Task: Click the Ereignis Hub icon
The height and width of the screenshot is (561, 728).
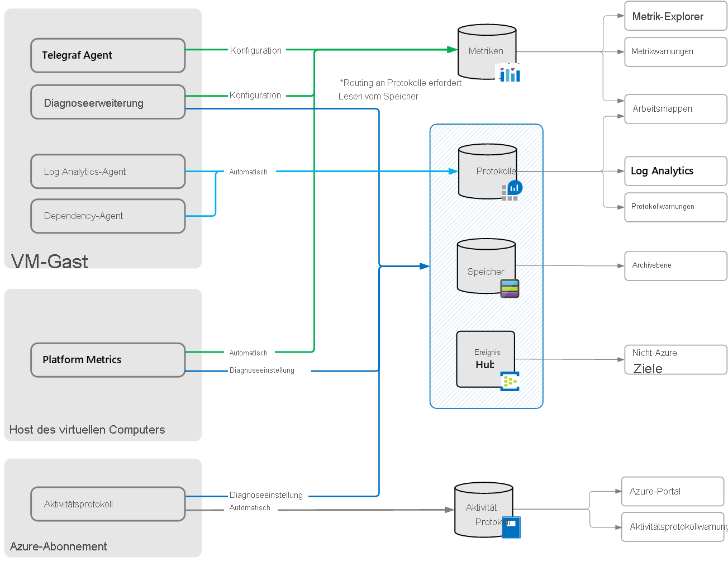Action: pyautogui.click(x=510, y=382)
